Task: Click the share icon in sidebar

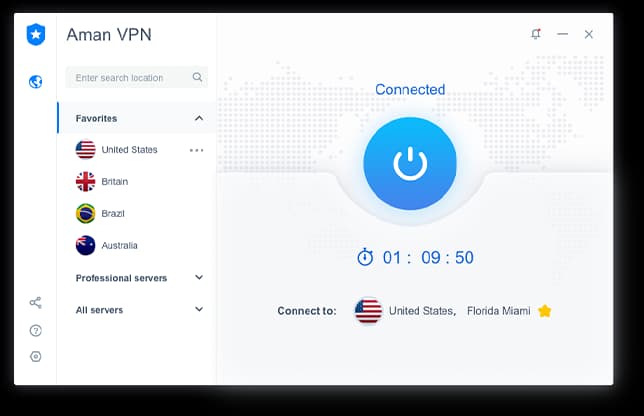Action: pos(36,303)
